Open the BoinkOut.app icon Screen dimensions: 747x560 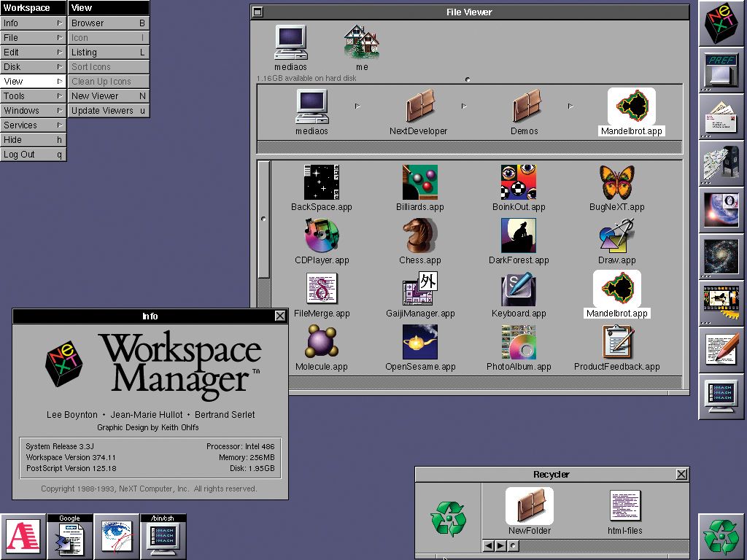coord(519,182)
